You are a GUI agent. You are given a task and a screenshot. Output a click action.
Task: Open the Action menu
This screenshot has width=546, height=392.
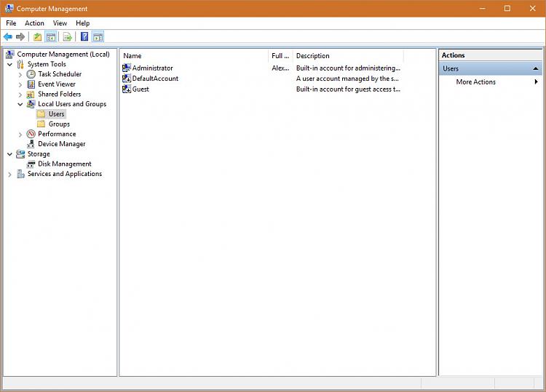click(x=34, y=23)
